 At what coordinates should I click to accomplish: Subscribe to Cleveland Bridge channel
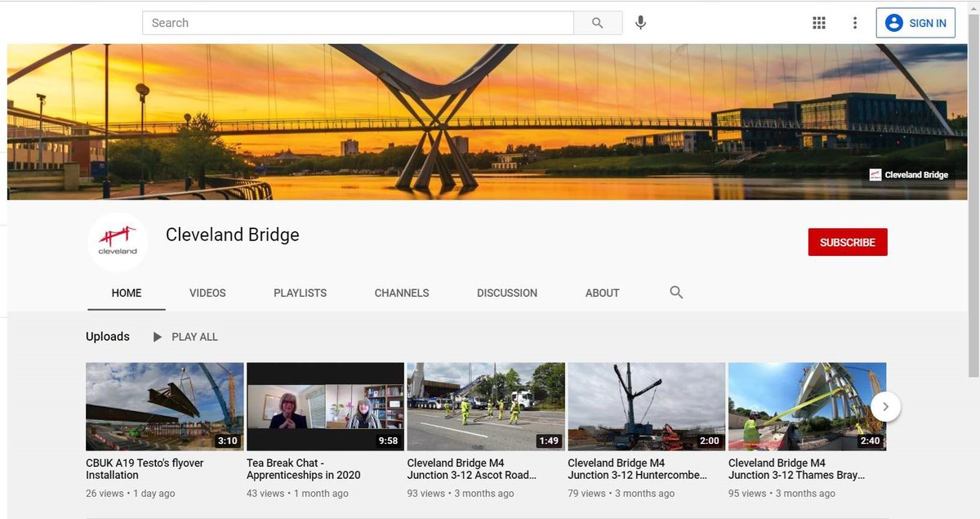tap(848, 242)
